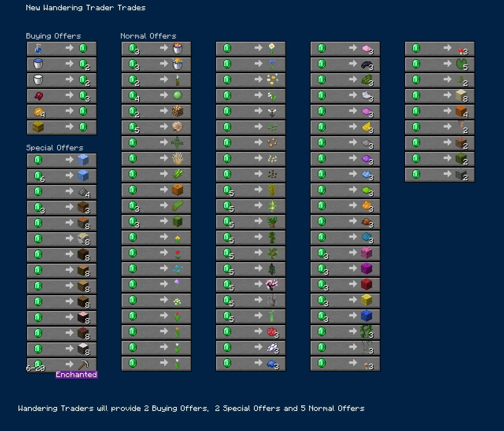Click the green cactus block icon

(178, 222)
